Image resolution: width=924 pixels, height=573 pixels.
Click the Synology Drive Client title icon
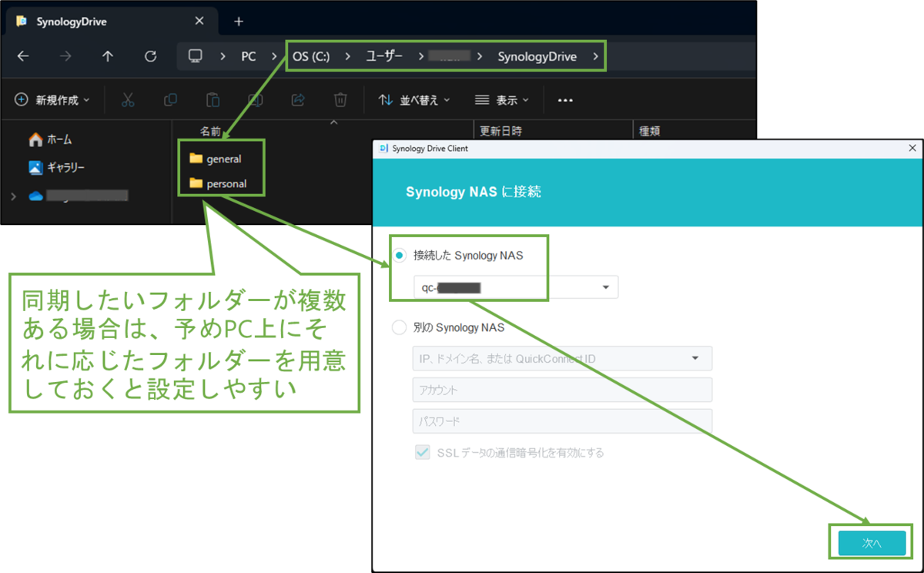pyautogui.click(x=383, y=148)
